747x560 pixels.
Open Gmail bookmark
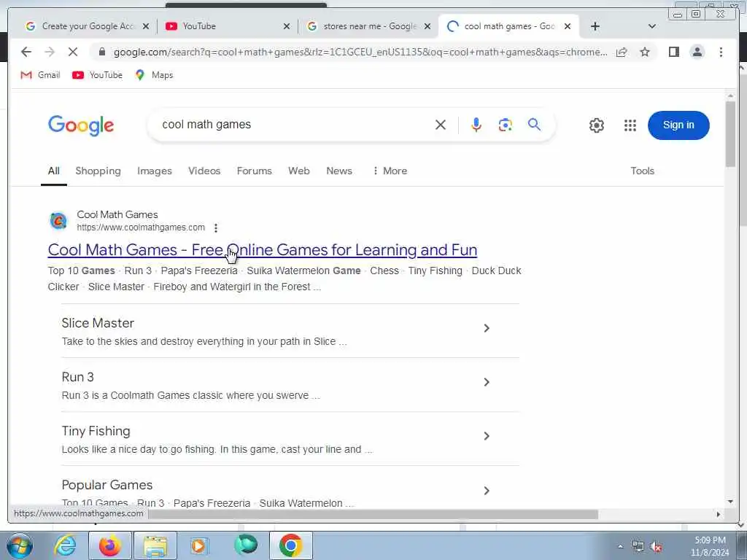click(x=41, y=75)
